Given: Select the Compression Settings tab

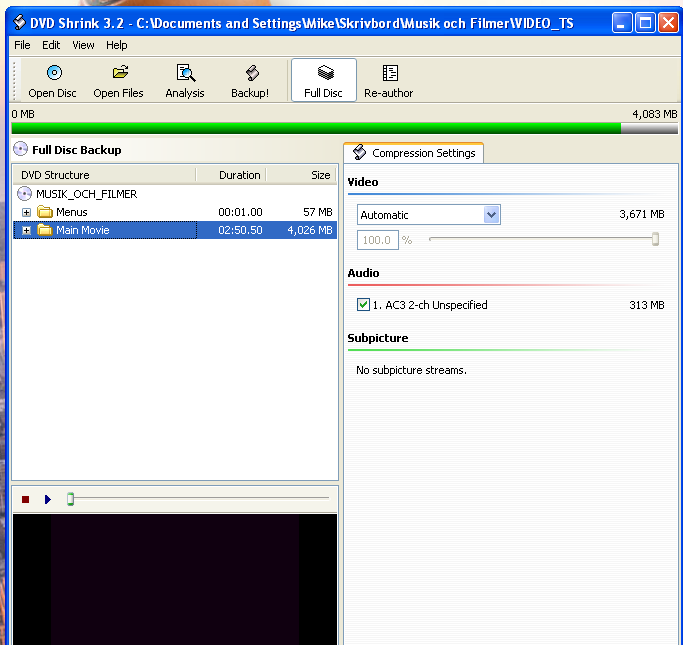Looking at the screenshot, I should coord(414,153).
